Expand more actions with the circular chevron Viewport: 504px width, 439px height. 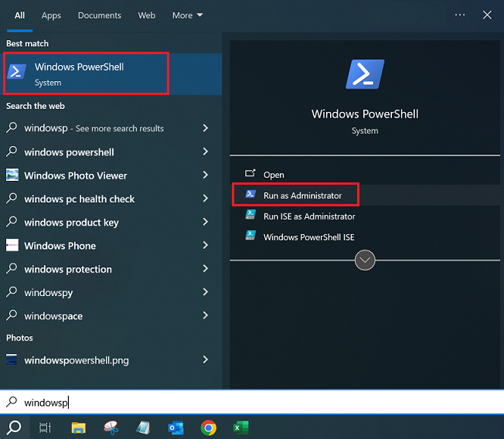tap(365, 260)
